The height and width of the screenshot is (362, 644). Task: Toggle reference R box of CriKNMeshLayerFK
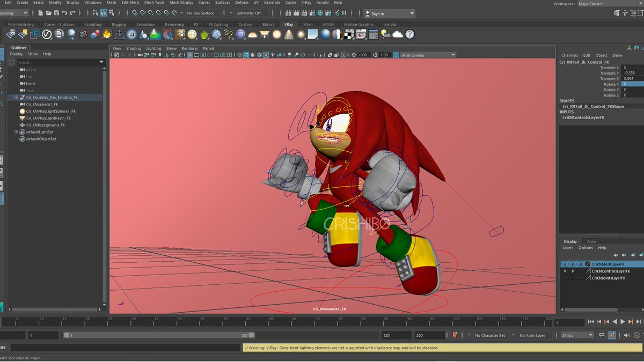(581, 264)
